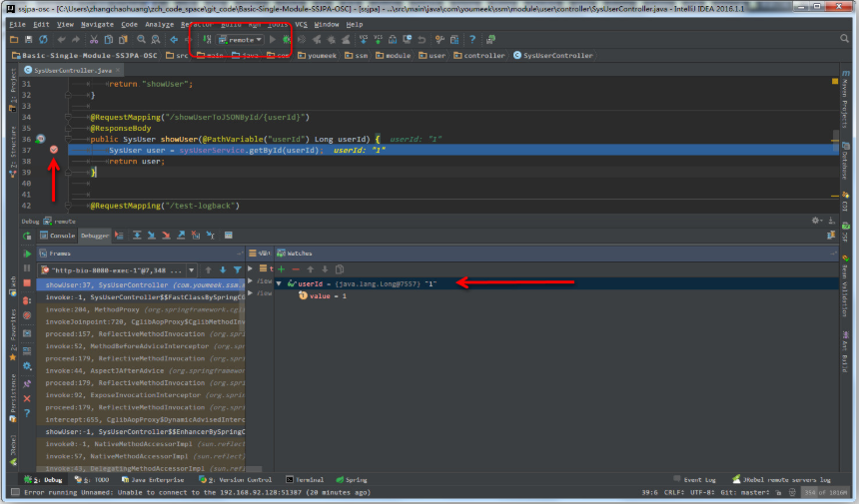Stop the debug session red square

27,282
